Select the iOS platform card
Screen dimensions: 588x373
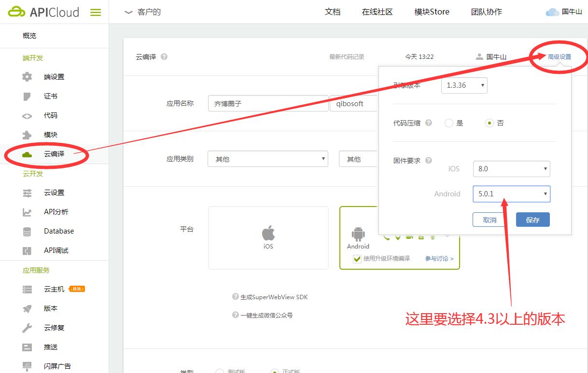[x=268, y=237]
